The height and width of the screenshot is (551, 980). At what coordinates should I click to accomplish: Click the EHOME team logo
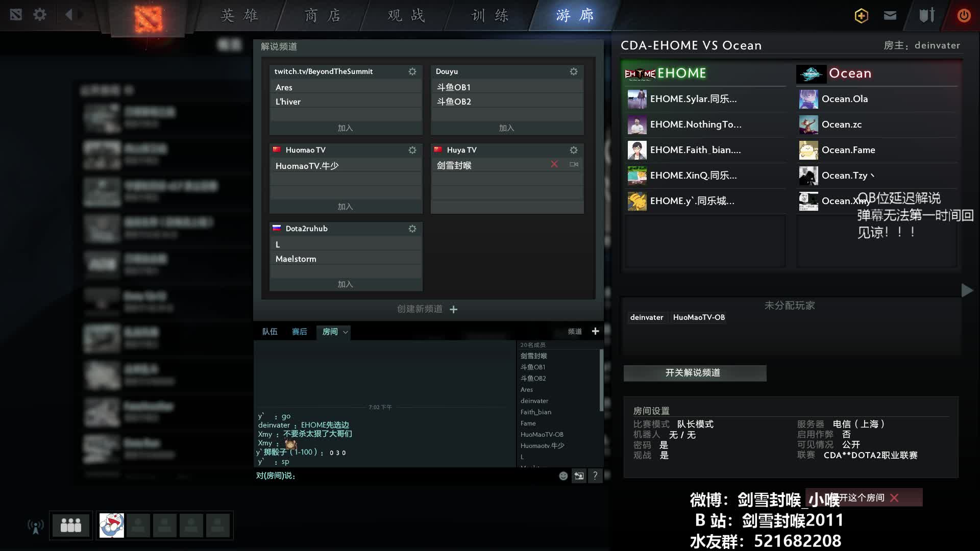coord(640,74)
